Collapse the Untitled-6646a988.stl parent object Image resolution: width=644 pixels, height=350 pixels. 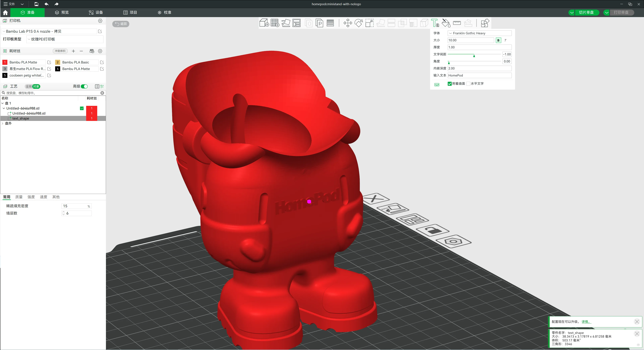pos(4,108)
